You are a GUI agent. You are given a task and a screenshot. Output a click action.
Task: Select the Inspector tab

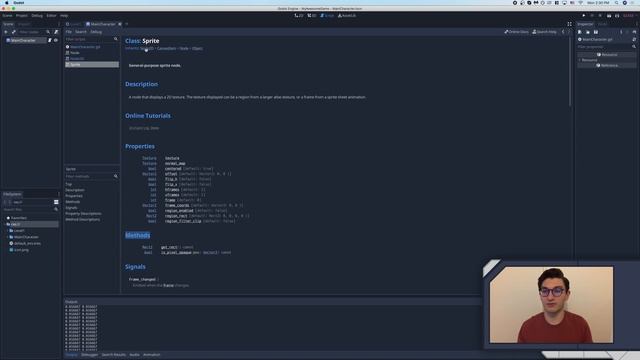coord(585,24)
